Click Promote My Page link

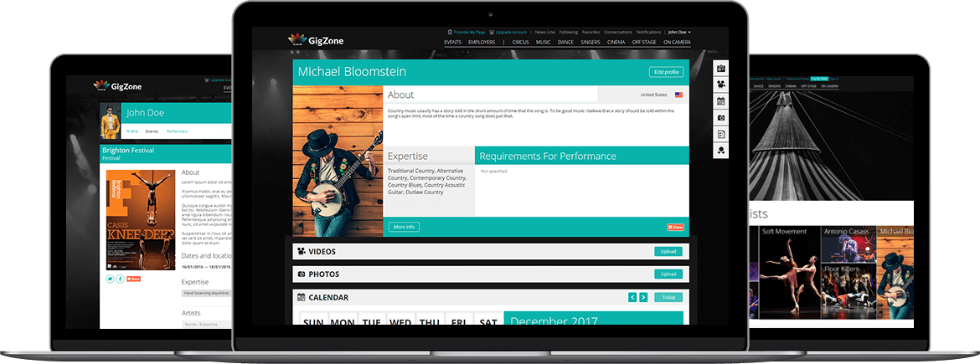click(467, 32)
